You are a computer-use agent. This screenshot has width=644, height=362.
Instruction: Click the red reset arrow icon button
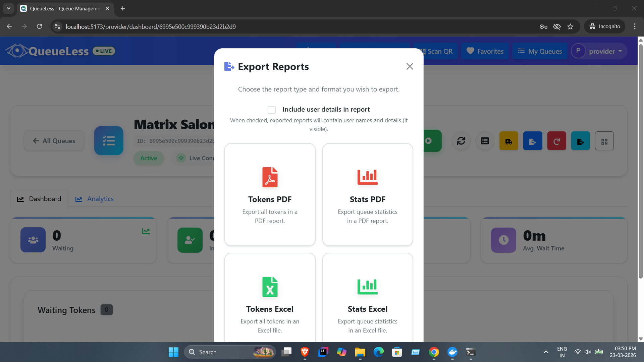[x=557, y=141]
